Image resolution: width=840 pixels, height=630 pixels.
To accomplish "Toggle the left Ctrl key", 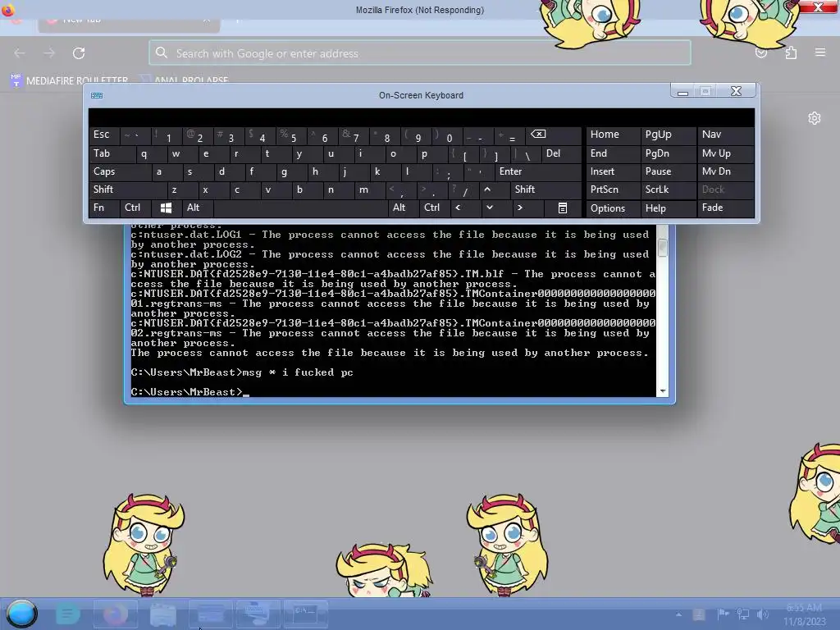I will click(135, 208).
